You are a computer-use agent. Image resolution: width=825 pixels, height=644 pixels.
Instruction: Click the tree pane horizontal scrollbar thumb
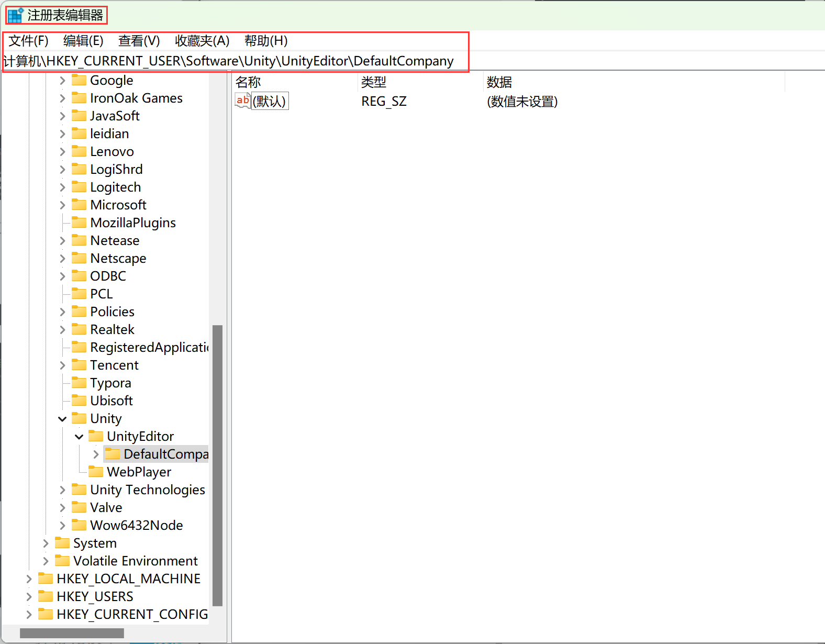(x=72, y=633)
